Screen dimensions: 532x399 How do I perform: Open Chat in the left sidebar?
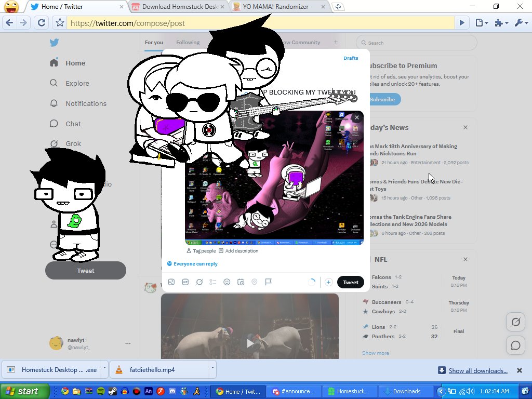[65, 124]
